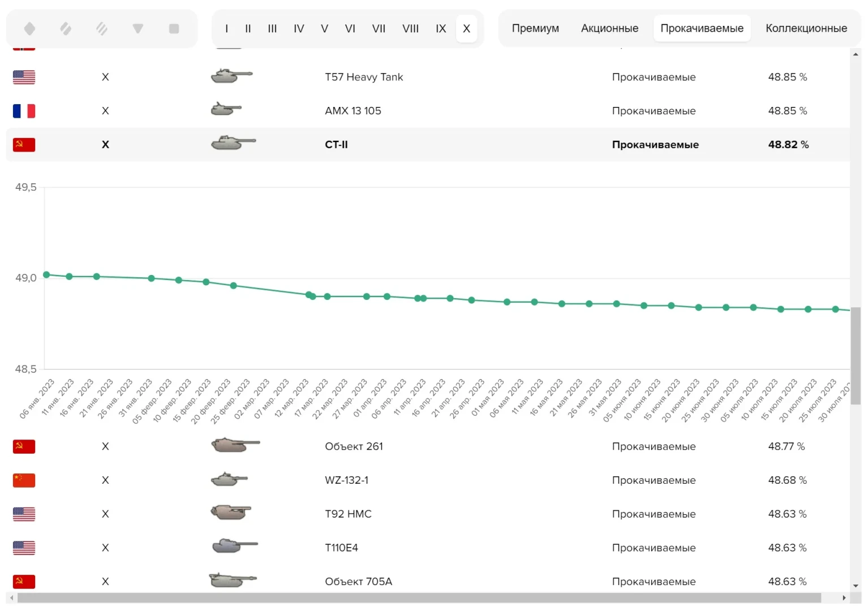868x611 pixels.
Task: Open the Коллекционные tab
Action: 806,28
